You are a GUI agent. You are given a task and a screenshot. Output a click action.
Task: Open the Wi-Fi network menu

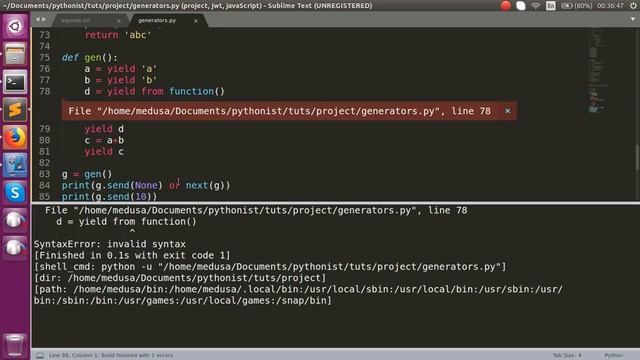coord(536,6)
